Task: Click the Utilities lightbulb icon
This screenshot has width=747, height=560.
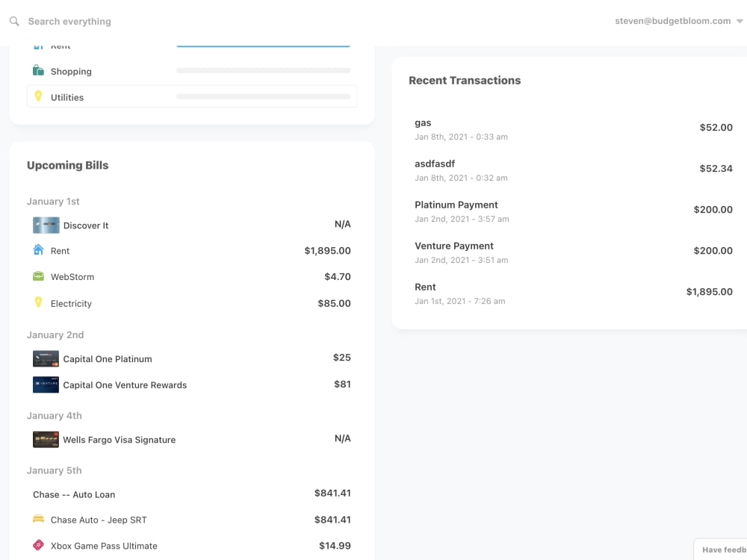Action: click(x=39, y=96)
